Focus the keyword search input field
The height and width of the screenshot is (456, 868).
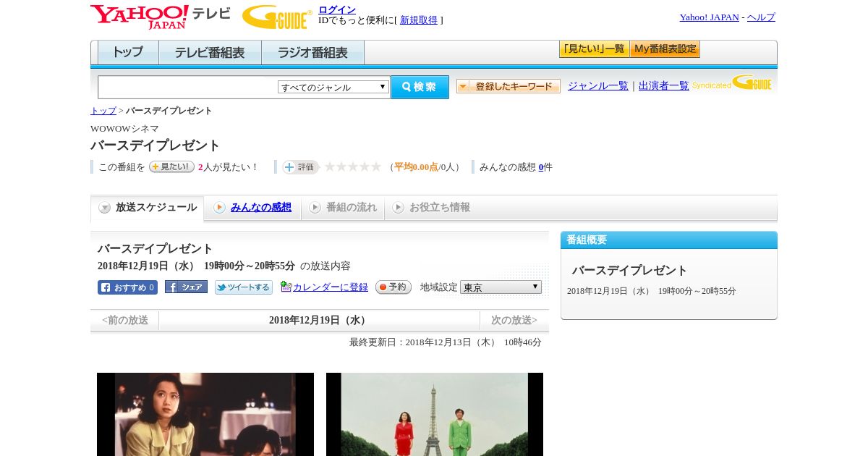188,87
